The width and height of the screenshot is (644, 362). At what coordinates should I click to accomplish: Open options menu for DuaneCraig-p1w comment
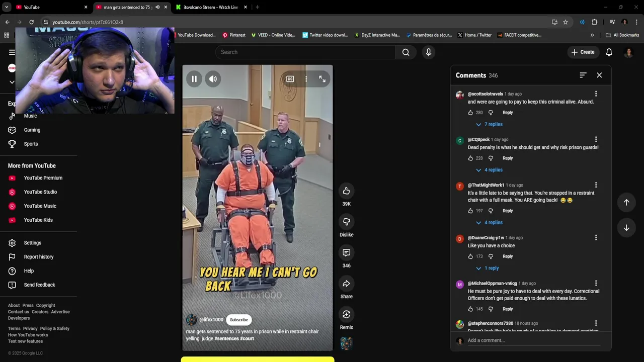click(596, 237)
